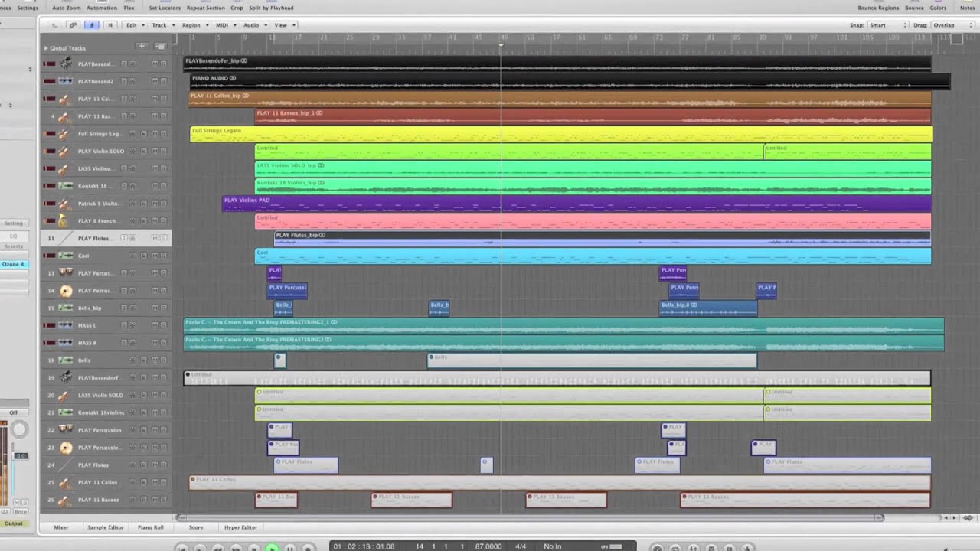The width and height of the screenshot is (980, 551).
Task: Open the Track local menu
Action: pos(161,25)
